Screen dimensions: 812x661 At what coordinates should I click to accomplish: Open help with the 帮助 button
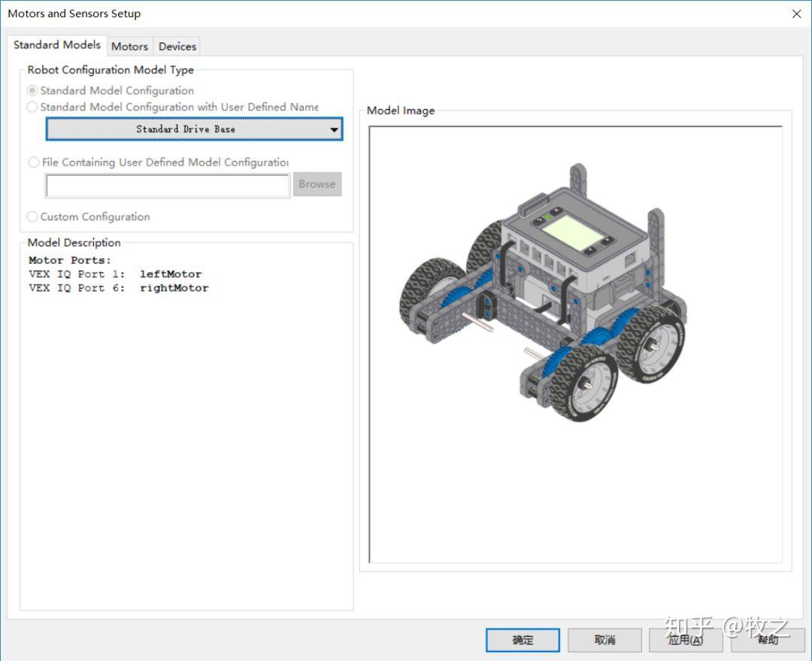point(767,640)
